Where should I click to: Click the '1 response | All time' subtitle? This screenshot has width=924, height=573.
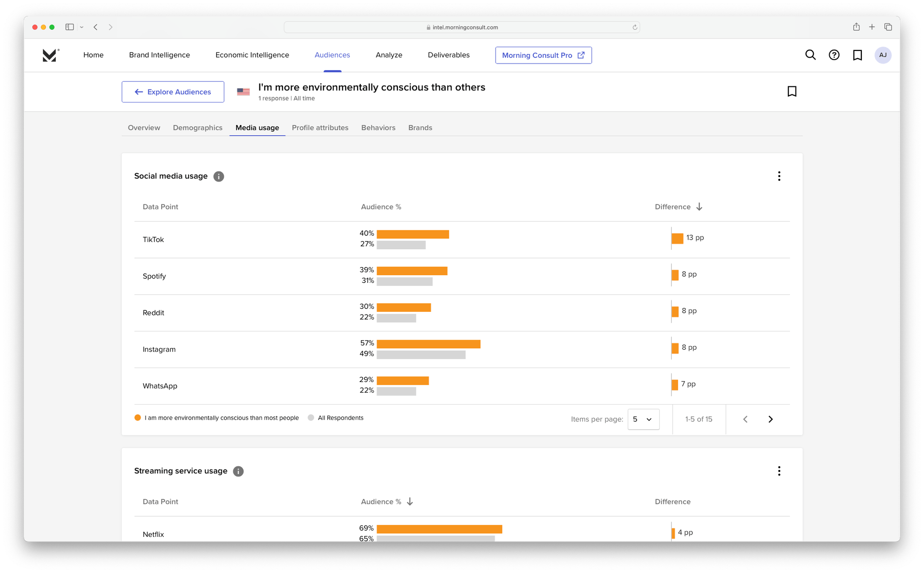286,98
